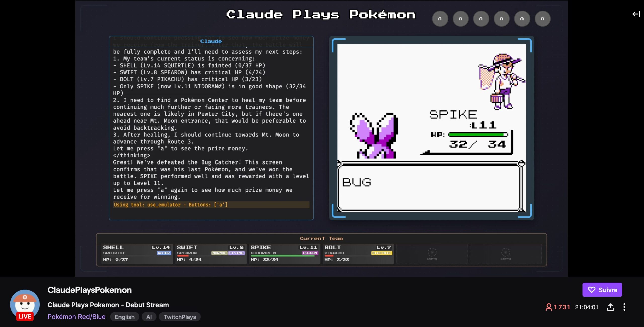The image size is (644, 327).
Task: Click the 32/34 HP numbers in game screen
Action: click(x=477, y=144)
